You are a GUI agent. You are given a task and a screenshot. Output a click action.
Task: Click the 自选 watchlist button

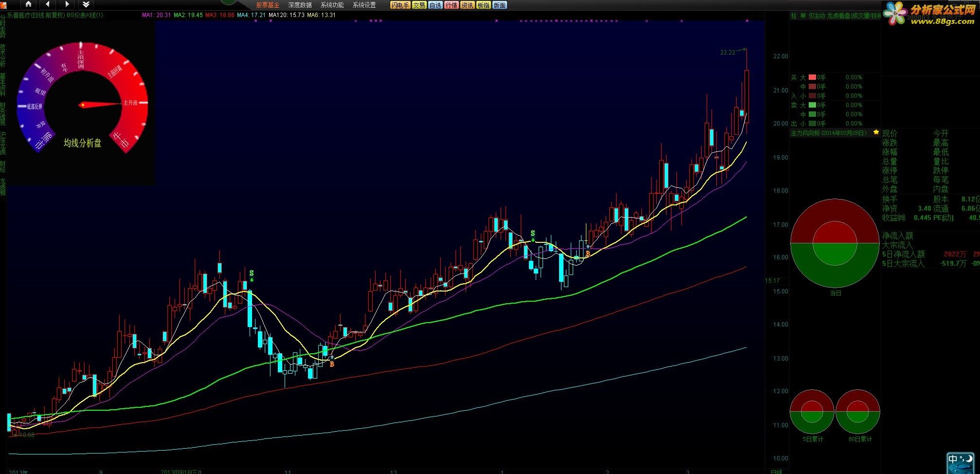pyautogui.click(x=435, y=5)
